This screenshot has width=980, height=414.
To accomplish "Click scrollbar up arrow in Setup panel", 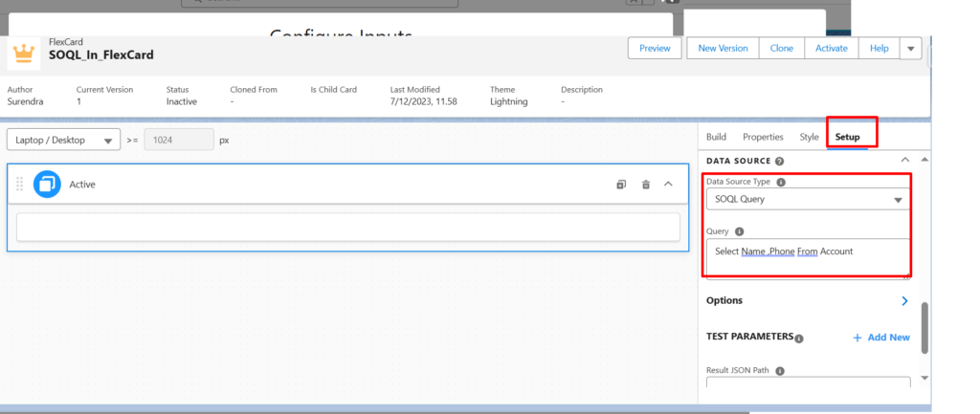I will pyautogui.click(x=925, y=160).
